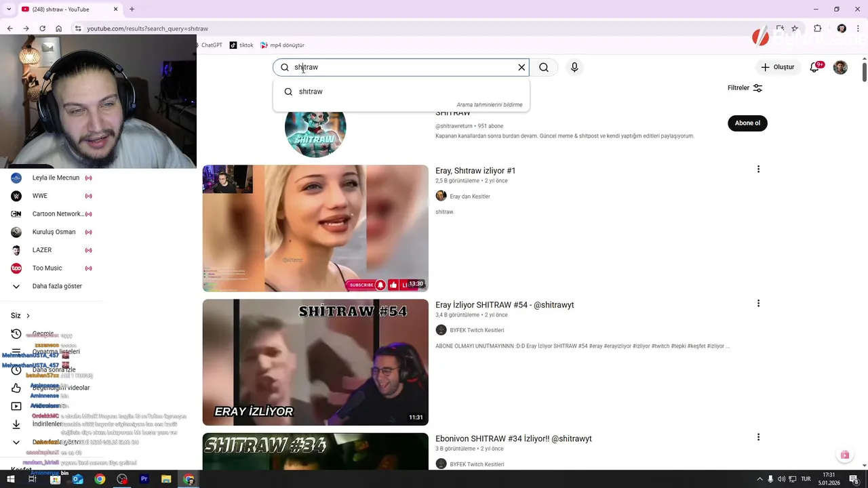Open the SHITRAW channel avatar

click(x=315, y=129)
